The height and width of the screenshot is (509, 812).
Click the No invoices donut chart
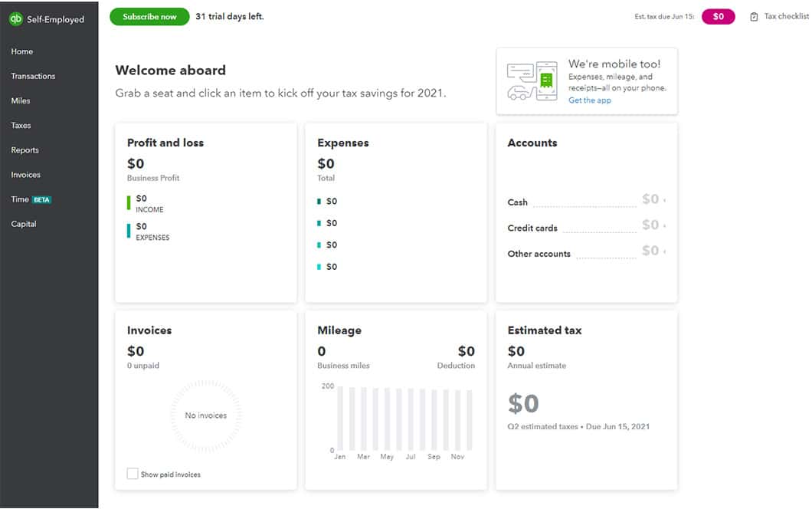pyautogui.click(x=205, y=415)
